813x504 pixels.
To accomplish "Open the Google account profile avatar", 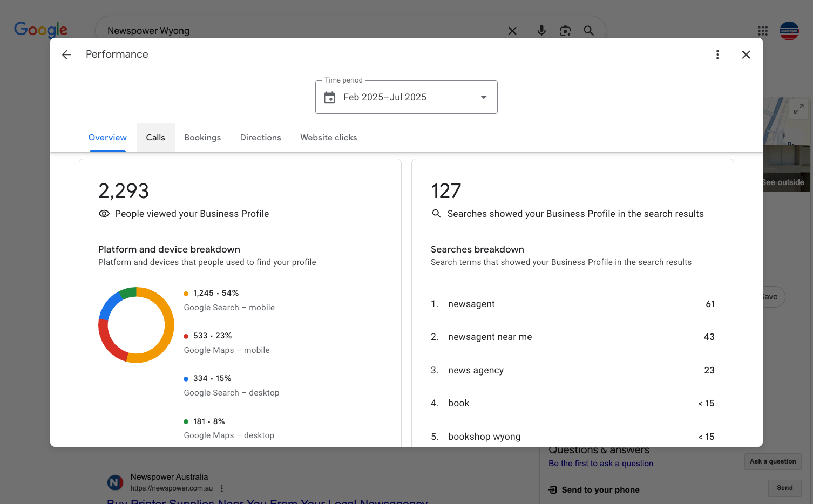I will pyautogui.click(x=789, y=31).
